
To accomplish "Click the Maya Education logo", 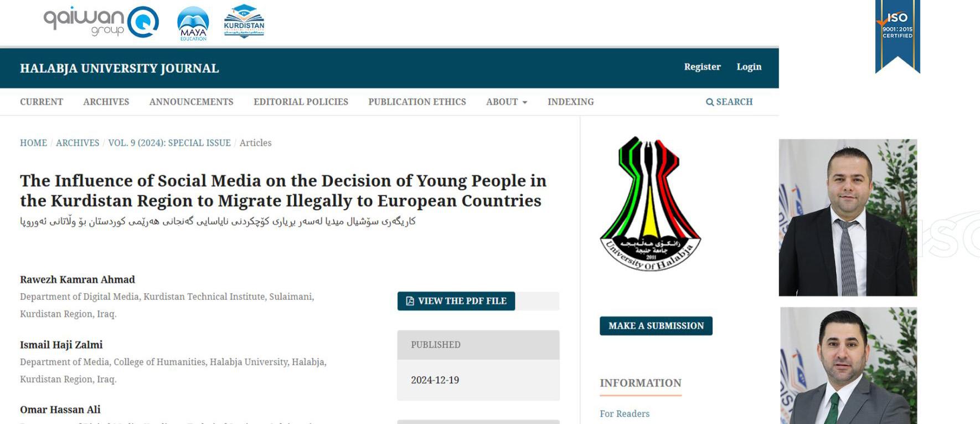I will (193, 23).
